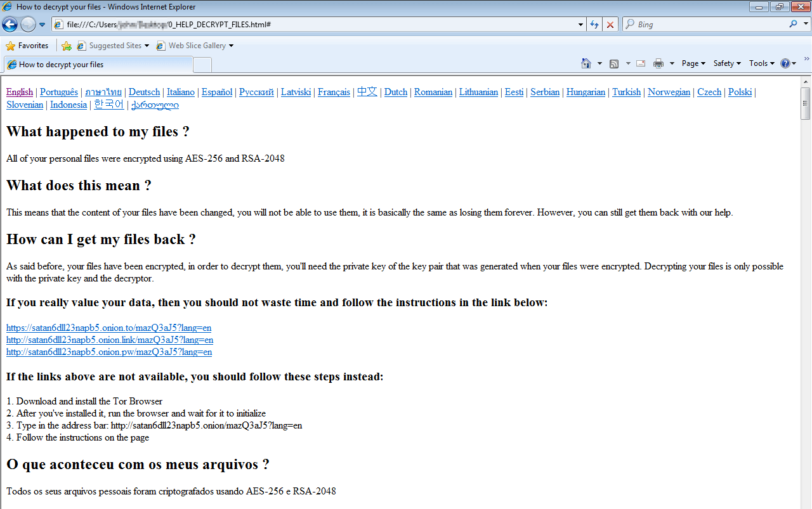The image size is (812, 509).
Task: Click the Indonesia language link
Action: click(69, 105)
